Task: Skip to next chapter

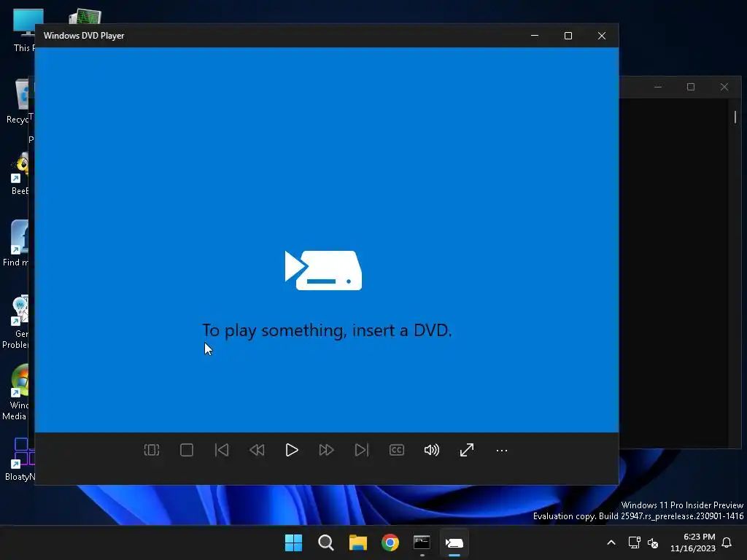Action: (362, 450)
